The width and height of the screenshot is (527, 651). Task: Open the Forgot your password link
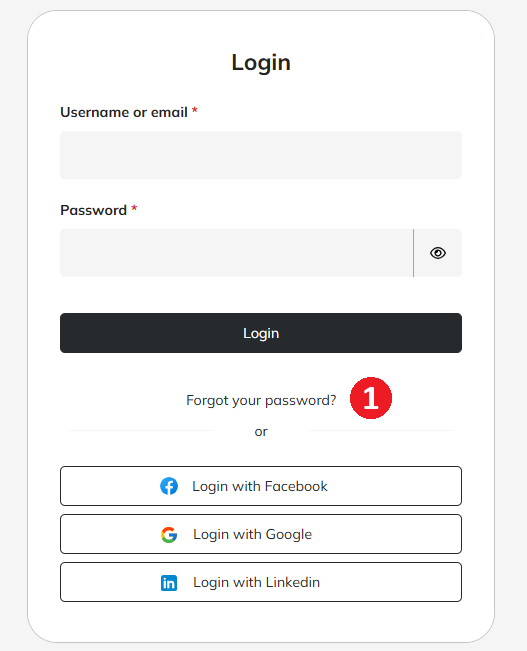tap(261, 400)
